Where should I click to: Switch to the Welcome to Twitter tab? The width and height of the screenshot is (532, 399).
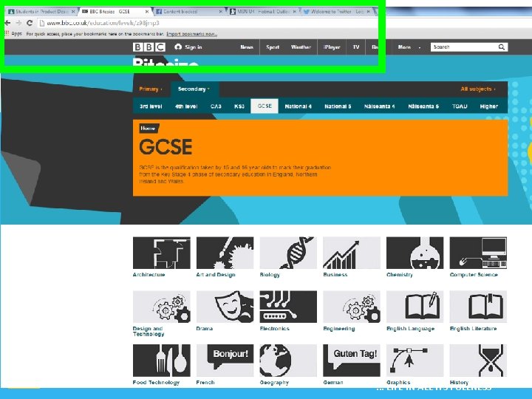tap(336, 11)
